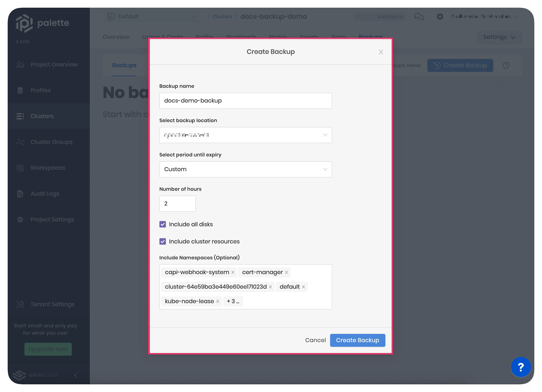Viewport: 542px width, 392px height.
Task: Click the Create Backup button
Action: [357, 340]
